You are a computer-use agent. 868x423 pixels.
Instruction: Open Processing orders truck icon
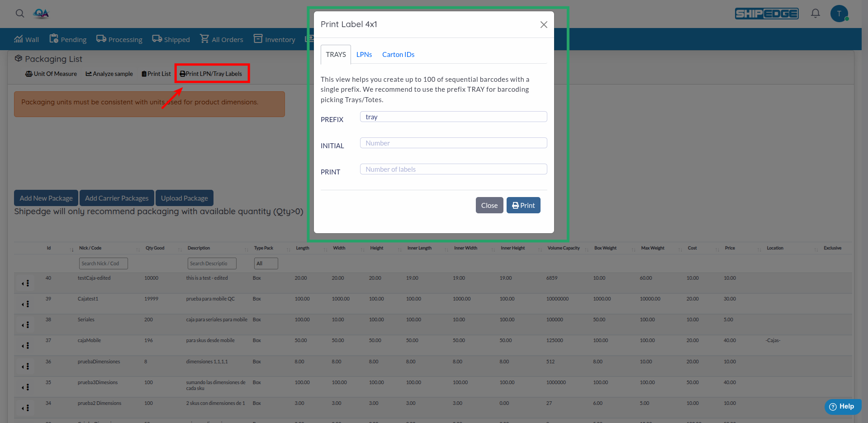(101, 39)
